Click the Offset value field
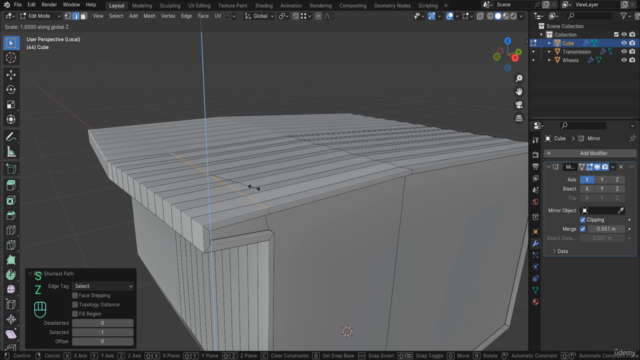This screenshot has width=640, height=360. click(102, 342)
